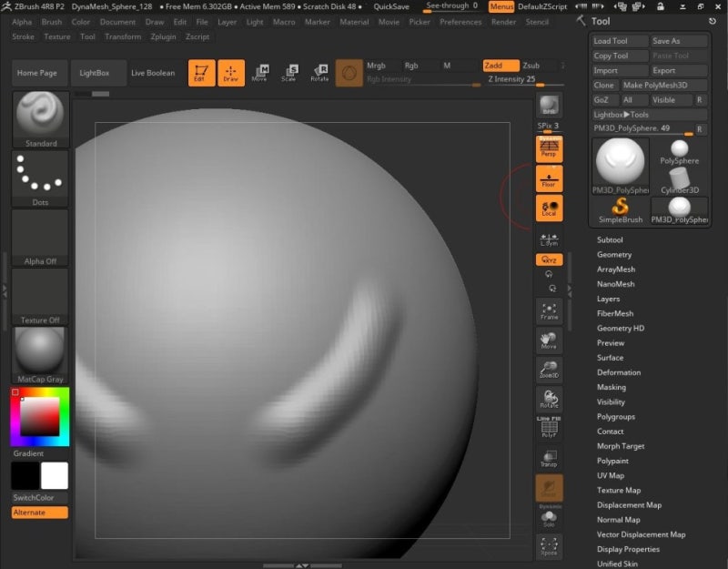Click the Rotate view icon
Screen dimensions: 728x569
tap(550, 399)
